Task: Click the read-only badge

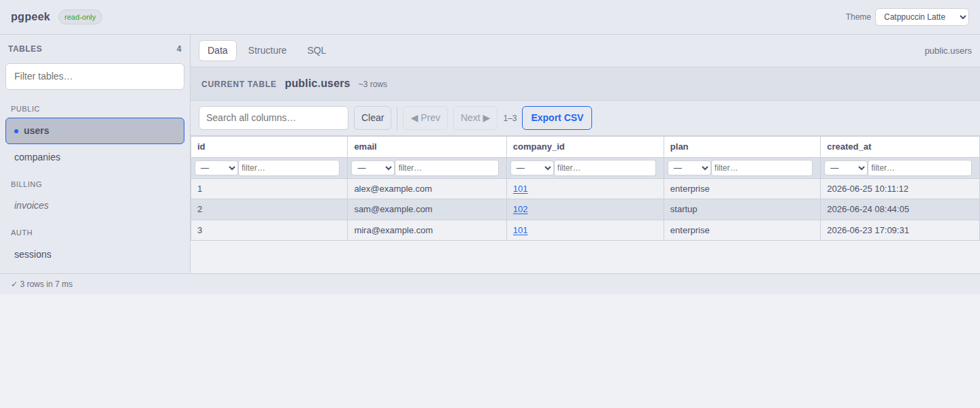Action: click(x=80, y=17)
